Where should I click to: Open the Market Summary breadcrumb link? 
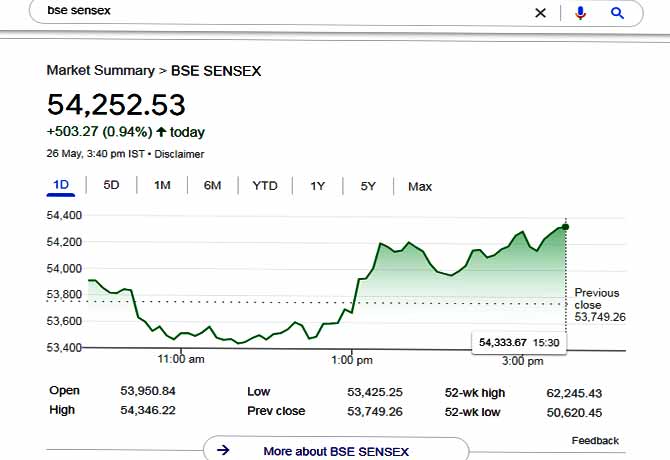coord(100,70)
